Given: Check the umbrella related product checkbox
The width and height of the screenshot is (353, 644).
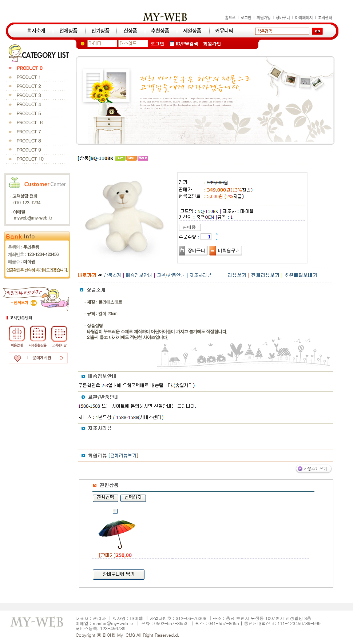Looking at the screenshot, I should pyautogui.click(x=115, y=511).
